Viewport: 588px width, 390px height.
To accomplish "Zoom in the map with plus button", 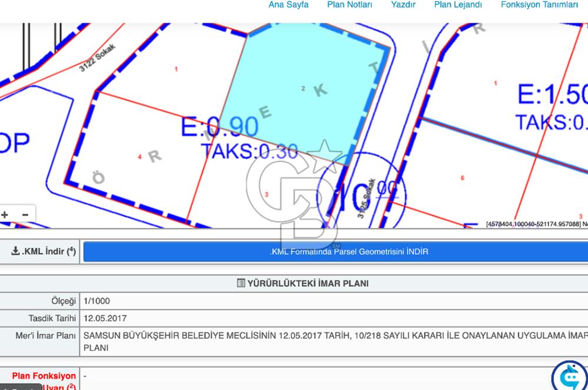I will click(5, 215).
